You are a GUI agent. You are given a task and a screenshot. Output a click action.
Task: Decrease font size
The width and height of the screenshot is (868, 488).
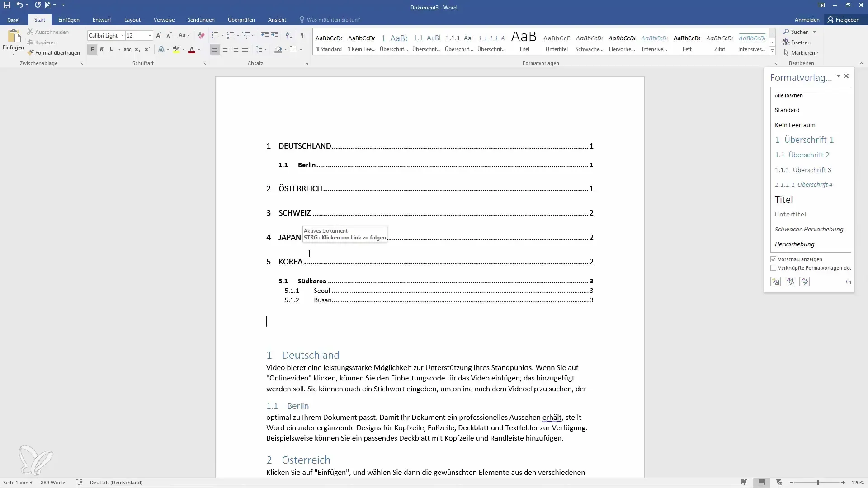[169, 35]
